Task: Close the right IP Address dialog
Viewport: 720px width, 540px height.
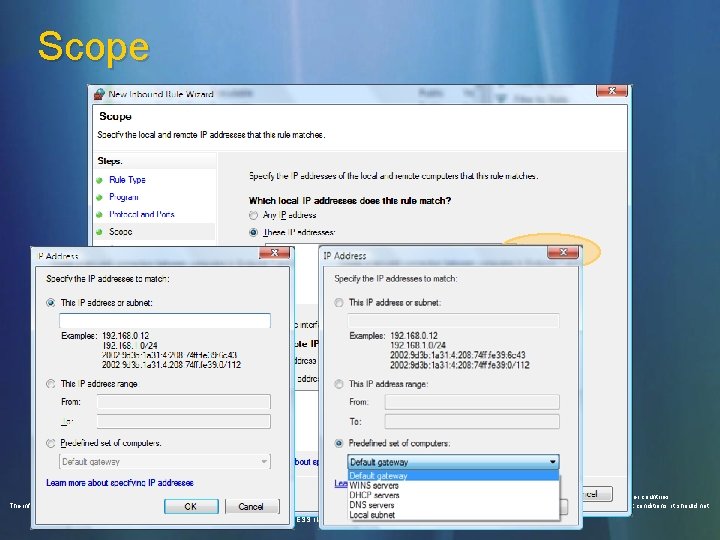Action: pos(563,252)
